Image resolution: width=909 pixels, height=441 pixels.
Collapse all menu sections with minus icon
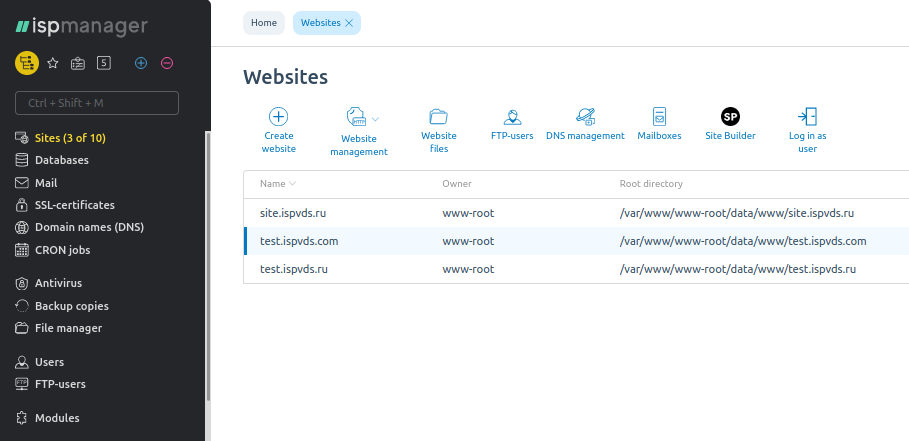click(x=167, y=63)
